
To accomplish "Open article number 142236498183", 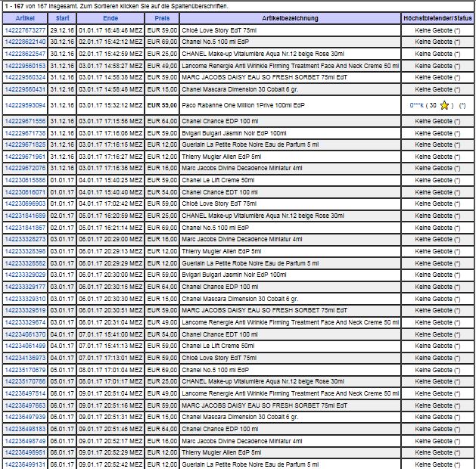I will click(x=25, y=429).
